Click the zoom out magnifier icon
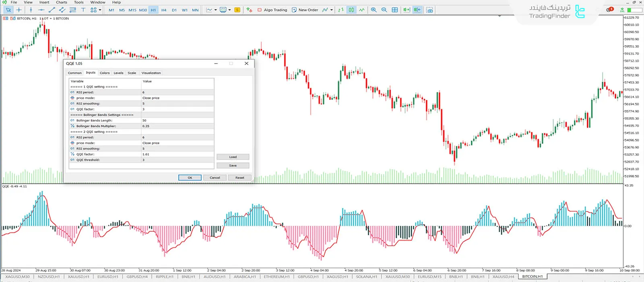Screen dimensions: 644x282 (384, 10)
